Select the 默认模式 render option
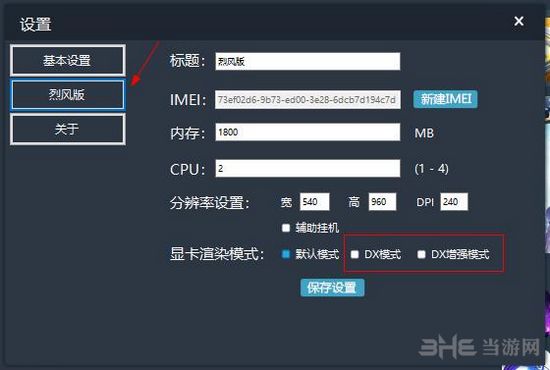Viewport: 550px width, 370px height. (x=286, y=254)
